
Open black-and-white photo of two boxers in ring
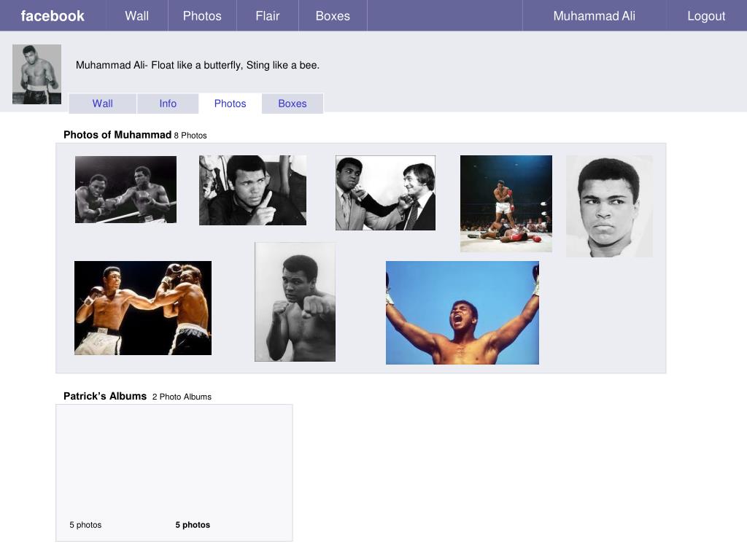(125, 190)
